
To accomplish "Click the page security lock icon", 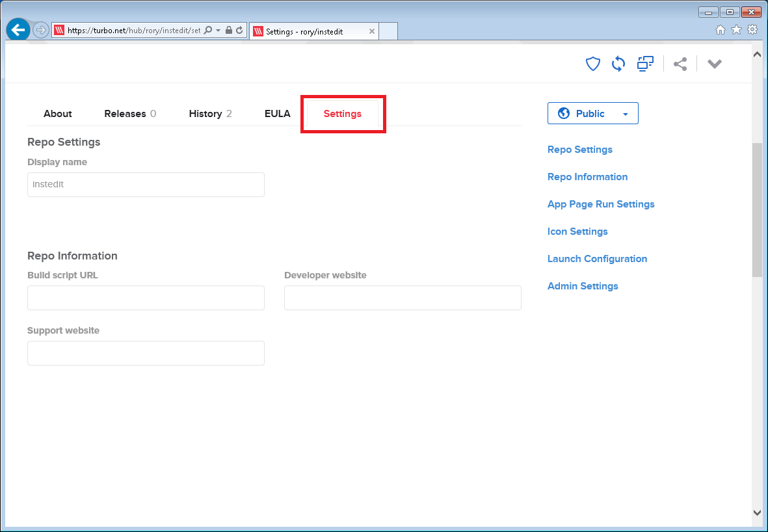I will pos(228,30).
